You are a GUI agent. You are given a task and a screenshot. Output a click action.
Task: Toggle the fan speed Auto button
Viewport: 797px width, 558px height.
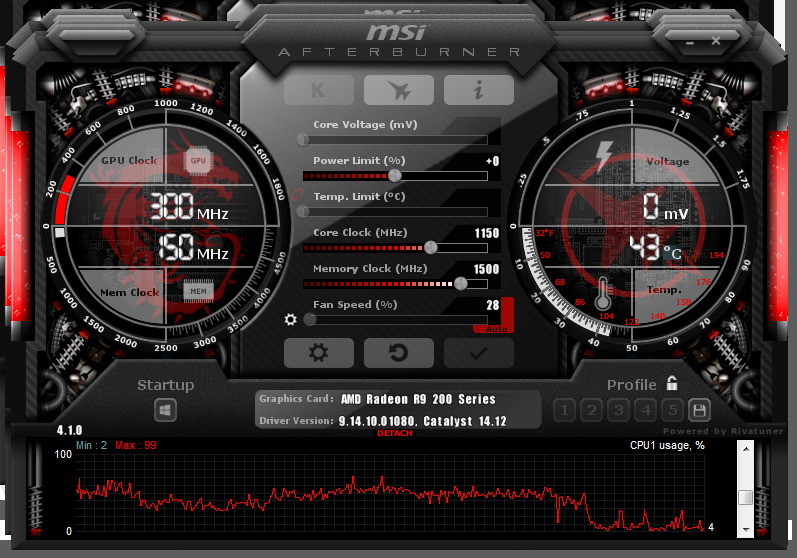[x=496, y=329]
